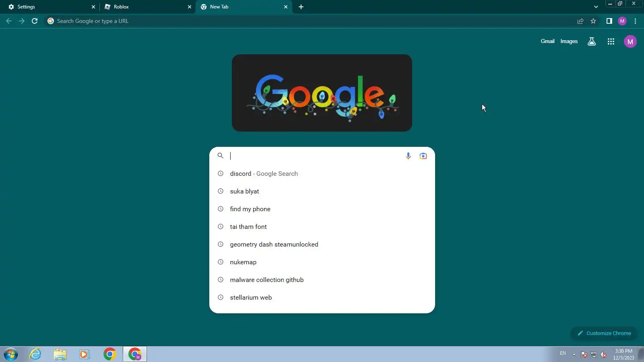Image resolution: width=644 pixels, height=362 pixels.
Task: Open the Google account avatar on page
Action: point(630,41)
